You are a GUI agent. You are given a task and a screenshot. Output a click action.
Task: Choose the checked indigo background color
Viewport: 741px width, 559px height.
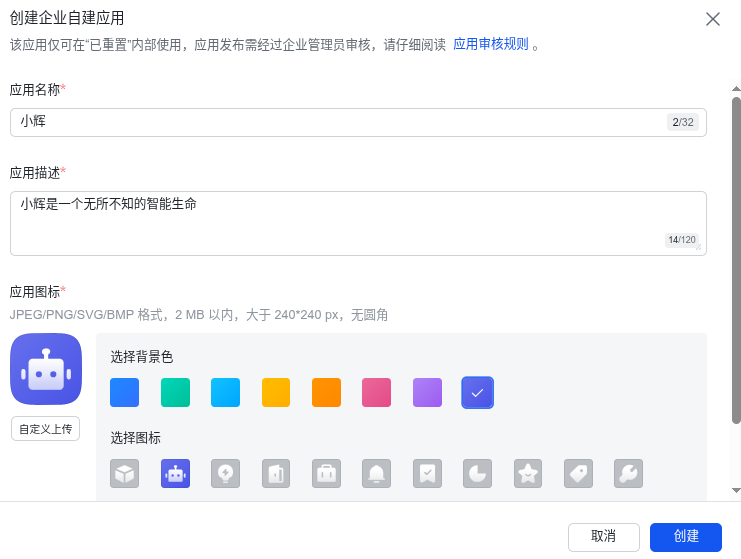pos(477,393)
